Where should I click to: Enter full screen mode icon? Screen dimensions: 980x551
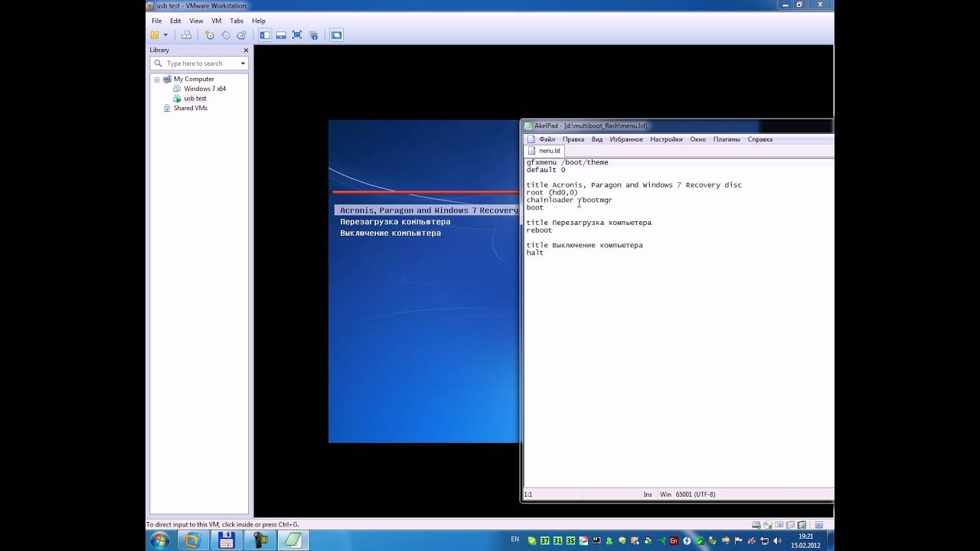pyautogui.click(x=297, y=35)
